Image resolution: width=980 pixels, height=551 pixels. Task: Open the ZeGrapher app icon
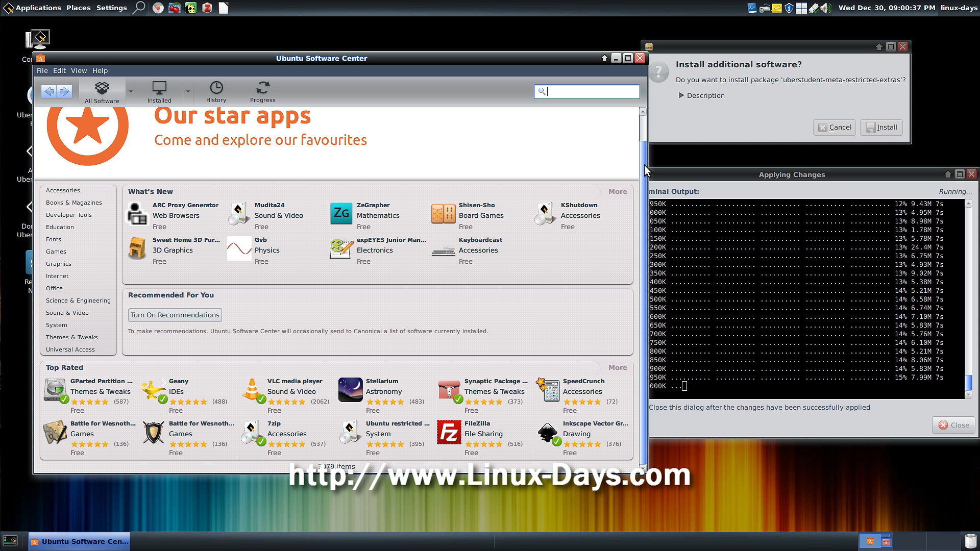(341, 213)
